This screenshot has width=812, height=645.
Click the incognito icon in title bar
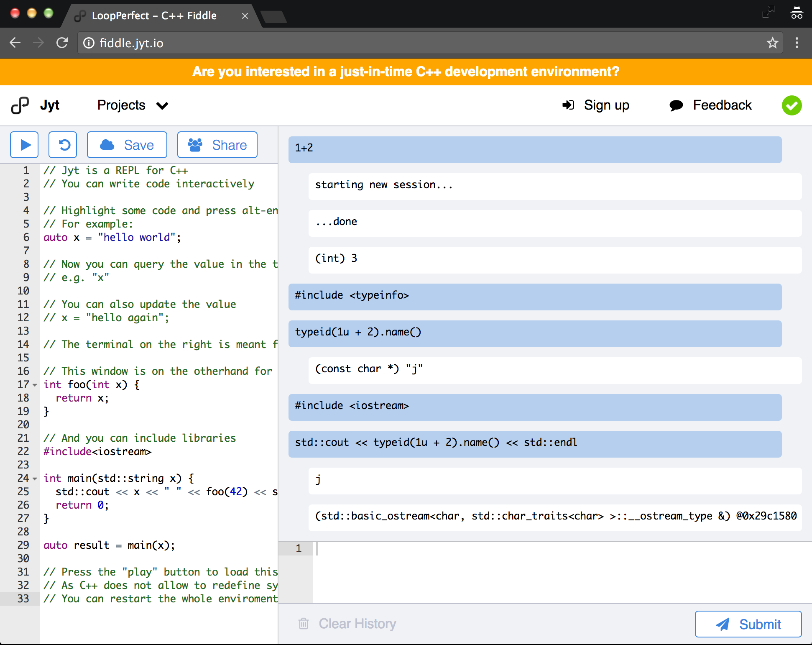[796, 13]
